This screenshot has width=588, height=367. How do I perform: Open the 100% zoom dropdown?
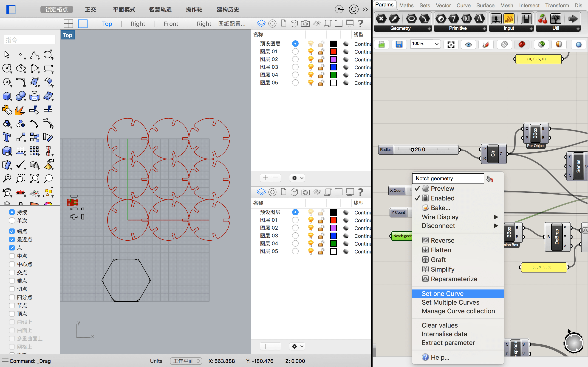click(x=436, y=44)
